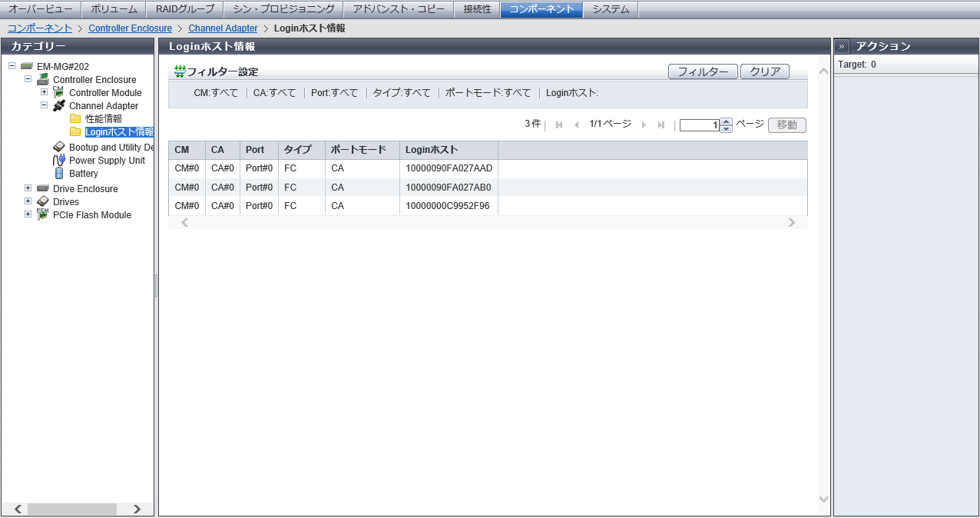
Task: Click the Controller Module card icon
Action: [58, 92]
